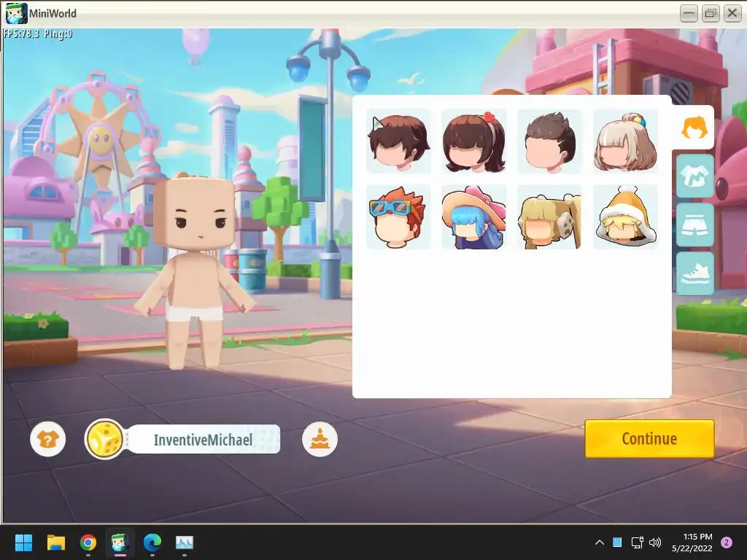
Task: Open the clock showing 1:15 PM
Action: coord(692,542)
